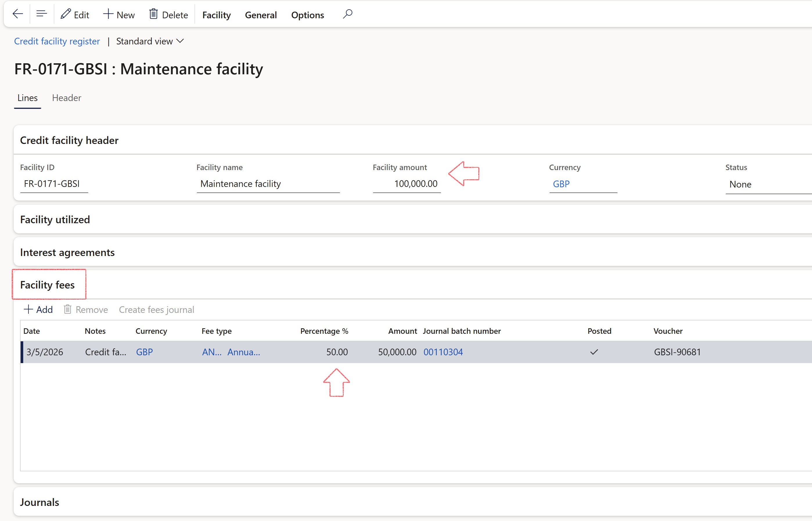
Task: Click the Journal batch number column header
Action: (462, 331)
